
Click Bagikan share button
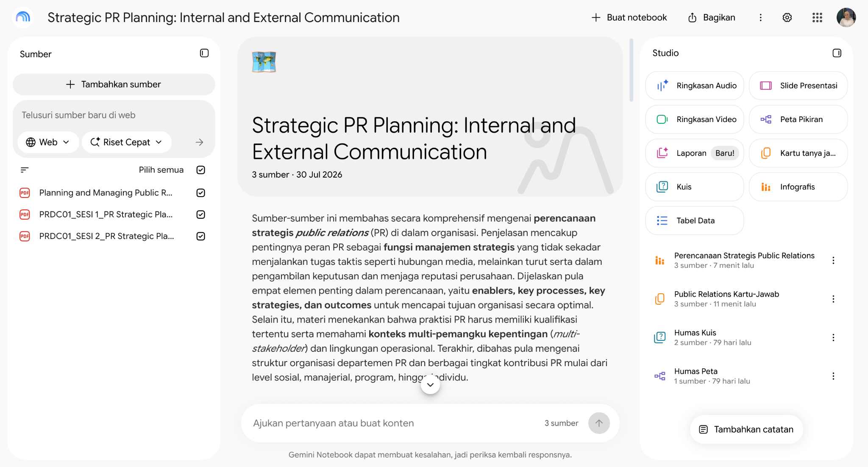coord(712,17)
